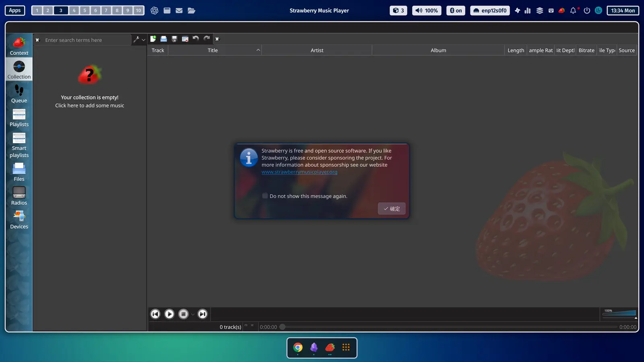The height and width of the screenshot is (362, 644).
Task: Toggle repeat mode icon in status bar
Action: click(246, 325)
